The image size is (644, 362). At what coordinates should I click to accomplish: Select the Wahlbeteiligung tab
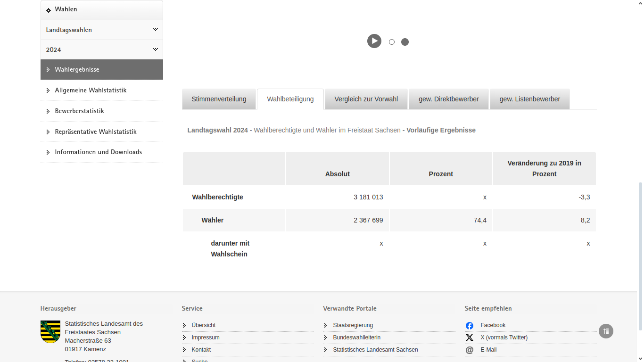[x=290, y=99]
